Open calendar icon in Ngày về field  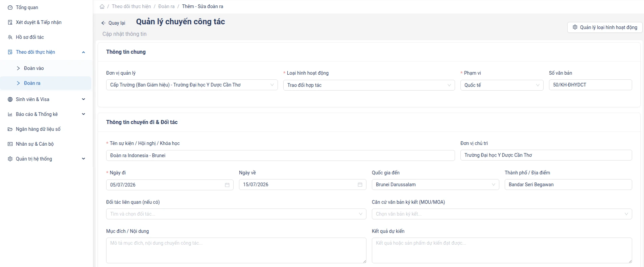[x=360, y=185]
